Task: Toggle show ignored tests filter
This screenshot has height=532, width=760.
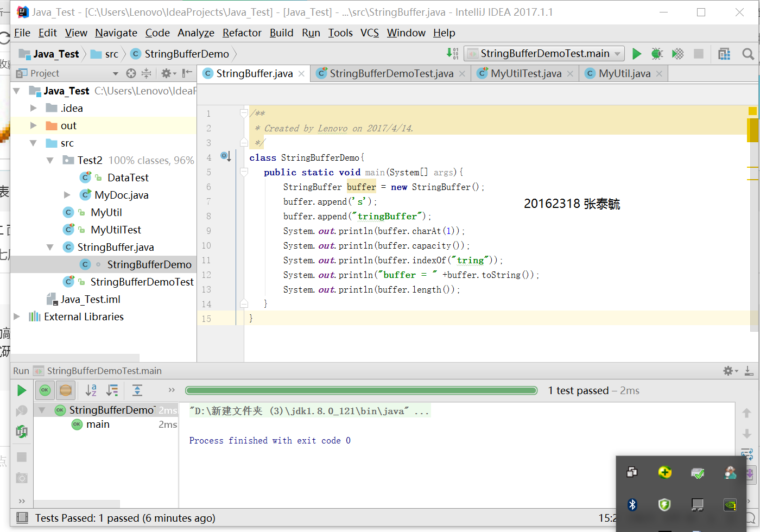Action: 66,390
